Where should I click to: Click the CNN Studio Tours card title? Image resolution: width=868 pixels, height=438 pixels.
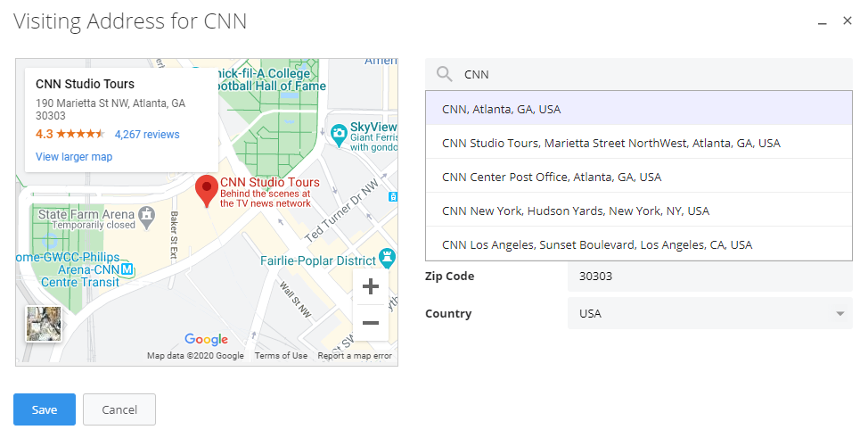click(86, 84)
